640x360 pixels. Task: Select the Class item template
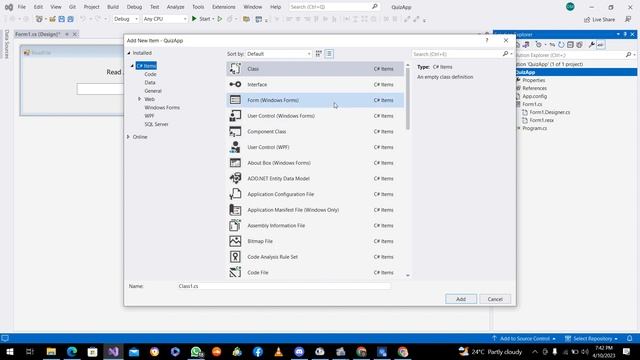[315, 69]
